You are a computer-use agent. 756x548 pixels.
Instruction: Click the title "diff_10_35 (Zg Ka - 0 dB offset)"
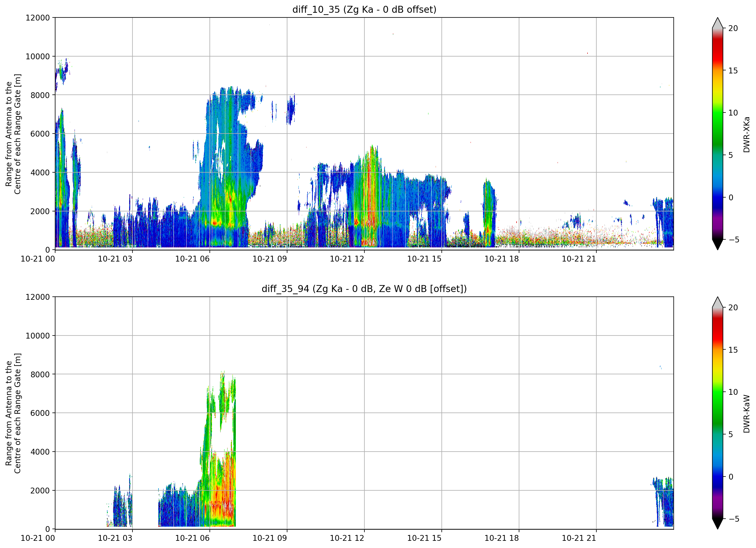(x=364, y=10)
